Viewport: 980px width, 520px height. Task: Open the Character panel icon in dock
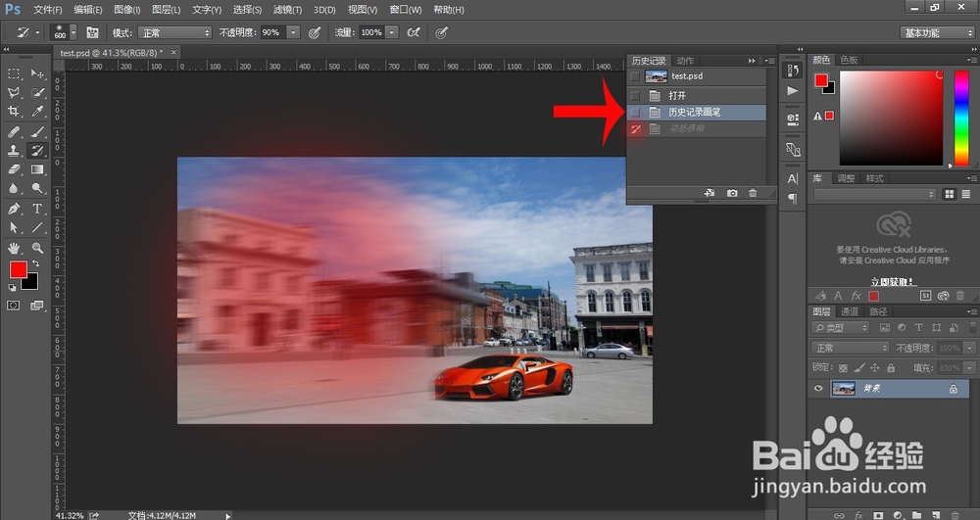[x=793, y=179]
